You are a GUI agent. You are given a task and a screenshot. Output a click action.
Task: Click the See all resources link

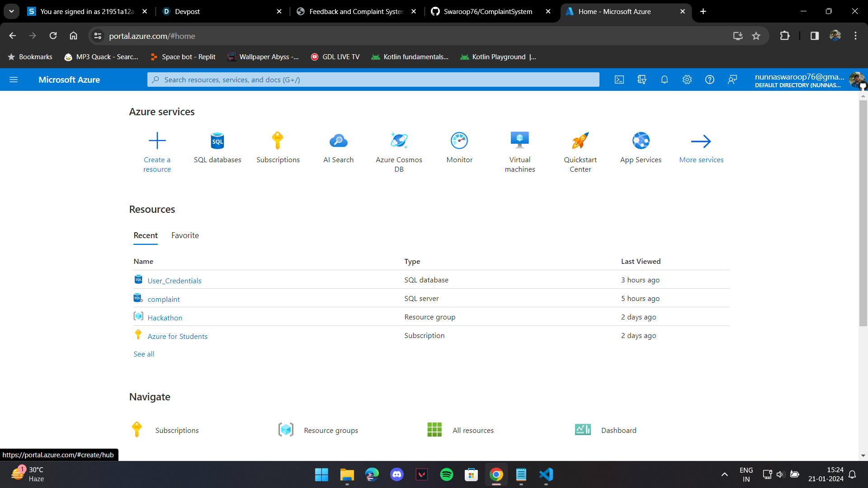click(144, 354)
